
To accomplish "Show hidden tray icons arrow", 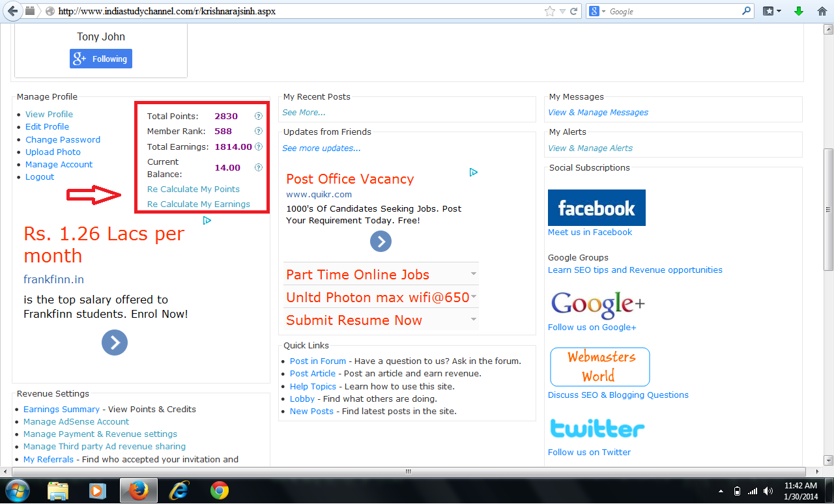I will [721, 491].
